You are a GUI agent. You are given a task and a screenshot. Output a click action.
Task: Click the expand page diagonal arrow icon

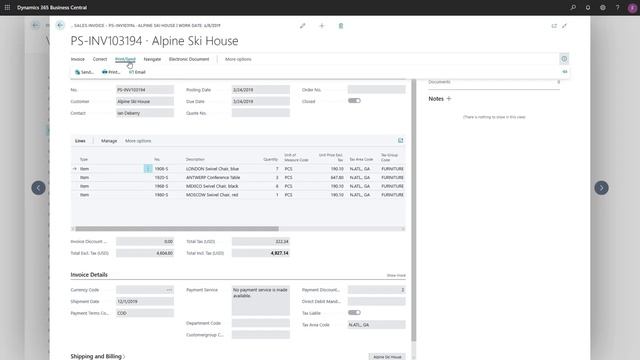tap(564, 26)
